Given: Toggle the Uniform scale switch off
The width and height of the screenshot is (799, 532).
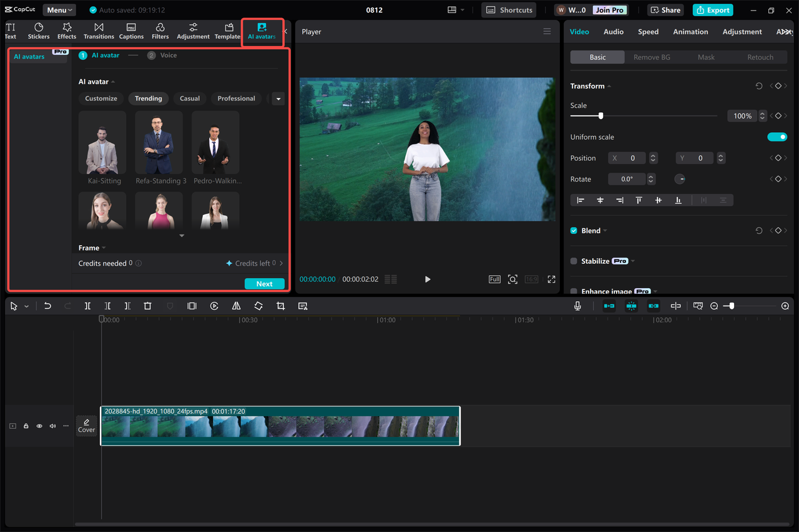Looking at the screenshot, I should [777, 137].
